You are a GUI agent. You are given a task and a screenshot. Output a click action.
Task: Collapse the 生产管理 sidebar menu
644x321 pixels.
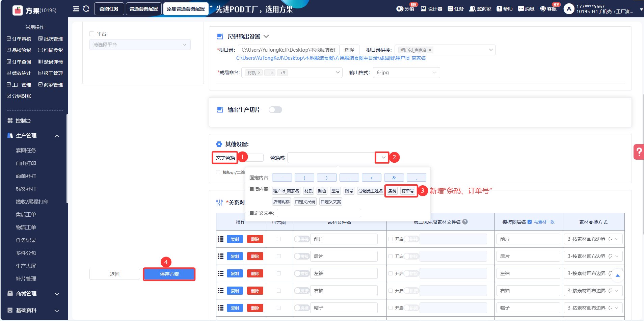click(x=57, y=136)
